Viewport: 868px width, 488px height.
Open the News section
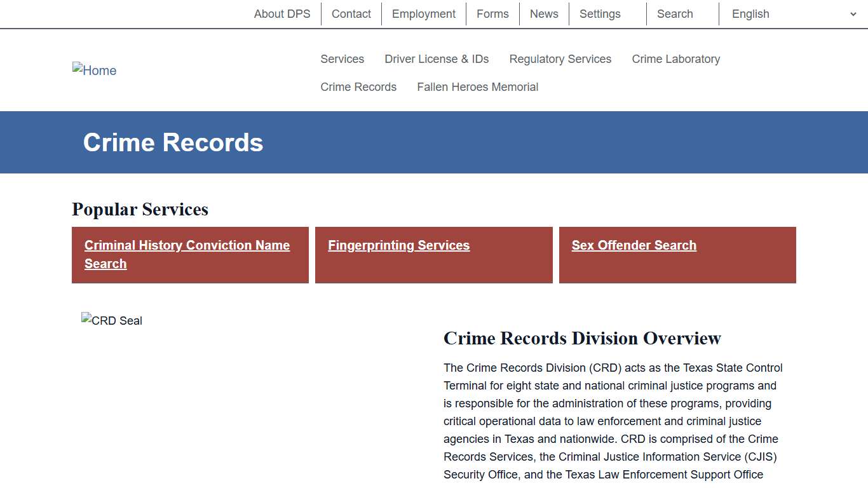pos(543,13)
